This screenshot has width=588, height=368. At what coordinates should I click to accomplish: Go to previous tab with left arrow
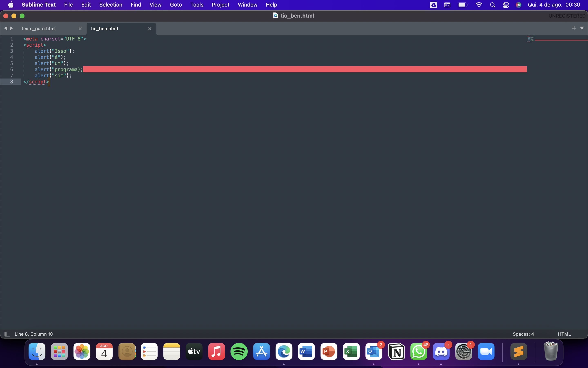tap(6, 28)
